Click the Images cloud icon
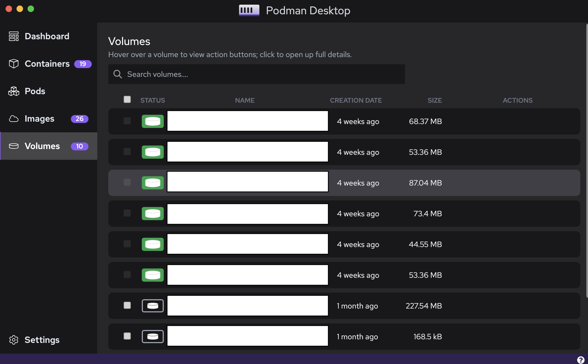 coord(13,119)
